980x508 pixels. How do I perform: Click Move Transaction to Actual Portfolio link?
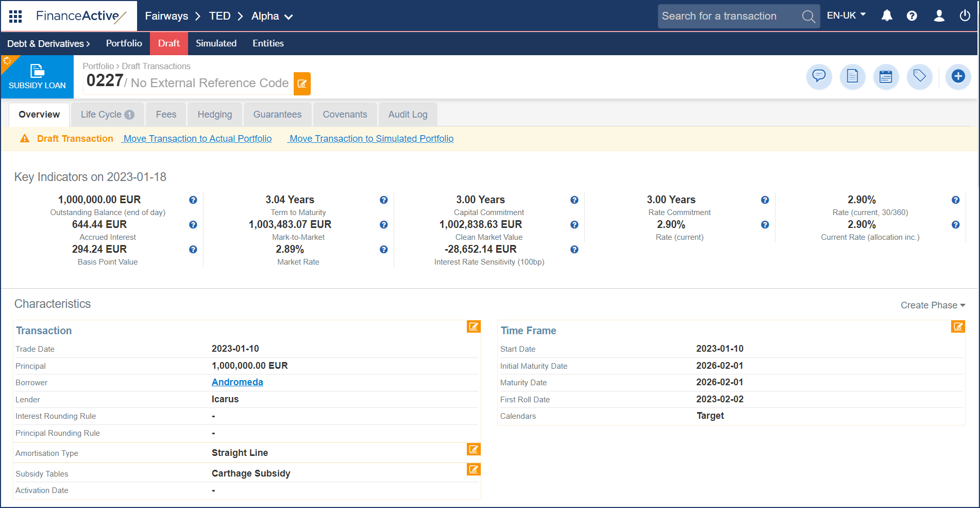[x=197, y=139]
